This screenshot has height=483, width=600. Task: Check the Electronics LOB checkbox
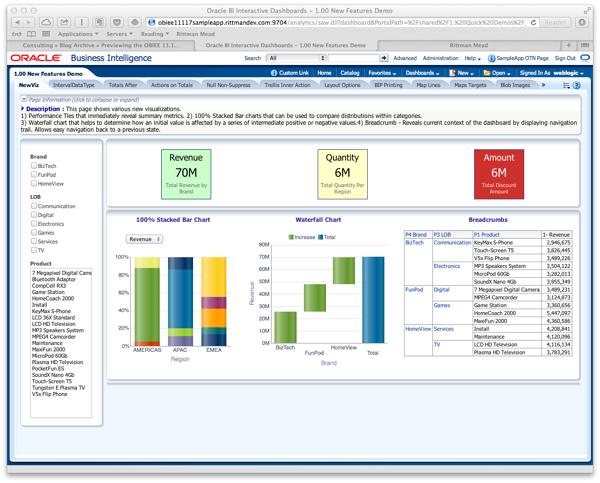34,224
